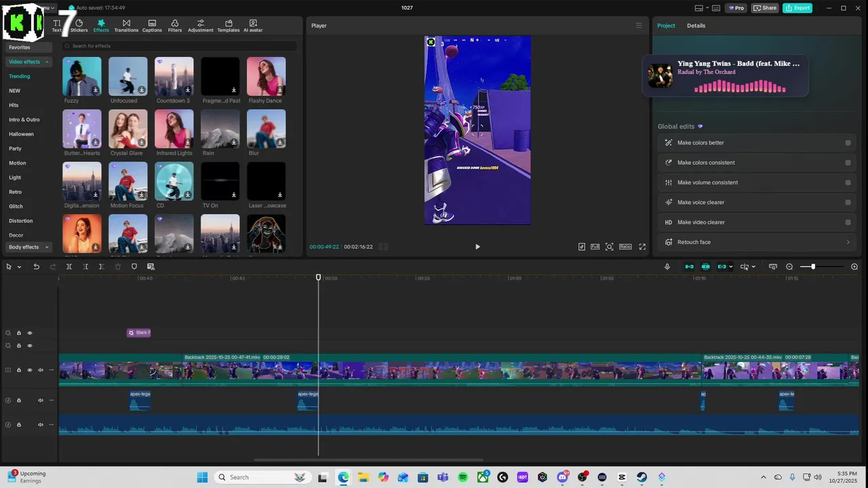Hide the Black F effect track
The image size is (868, 488).
[x=30, y=333]
